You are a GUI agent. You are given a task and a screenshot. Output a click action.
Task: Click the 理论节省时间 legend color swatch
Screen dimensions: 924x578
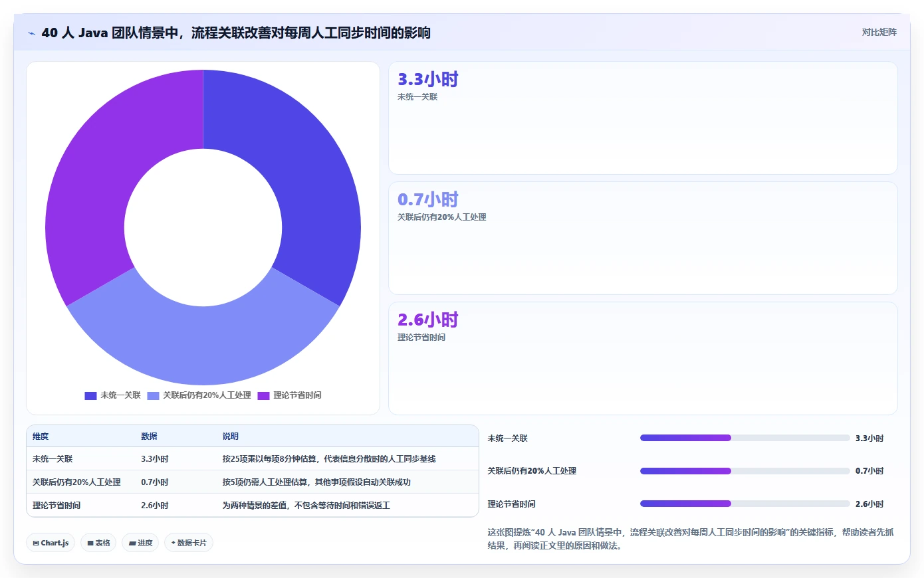(x=263, y=395)
